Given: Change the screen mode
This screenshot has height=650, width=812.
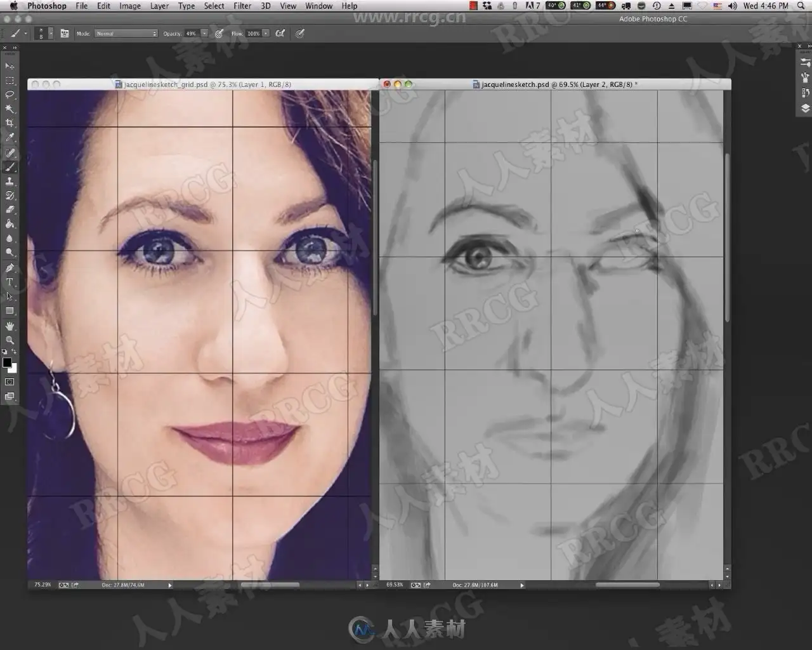Looking at the screenshot, I should pos(10,397).
